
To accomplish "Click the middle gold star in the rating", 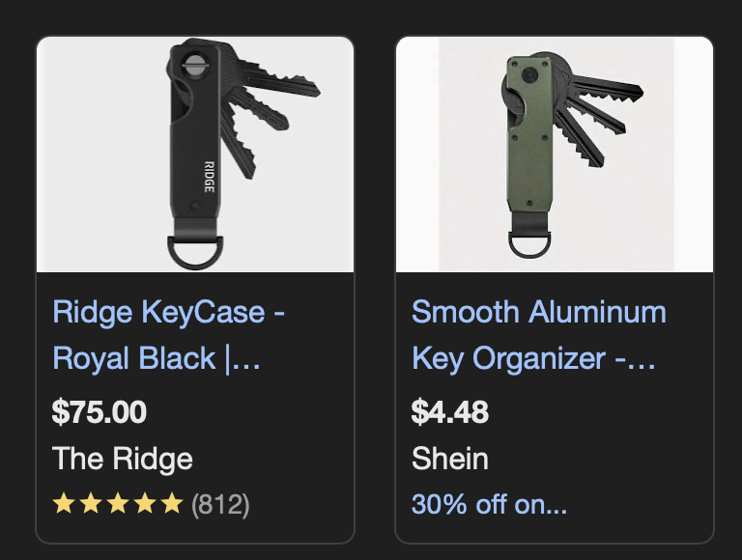I will (x=118, y=504).
